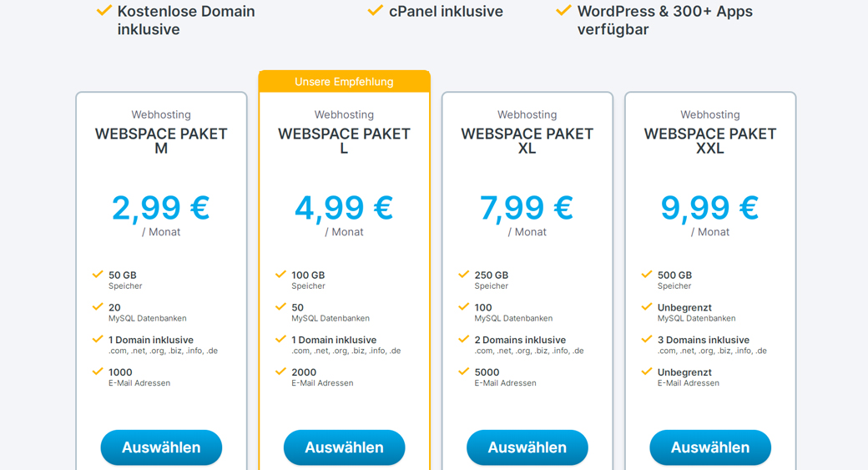Click the checkmark next to WordPress & 300+ Apps
Viewport: 868px width, 470px height.
click(564, 11)
